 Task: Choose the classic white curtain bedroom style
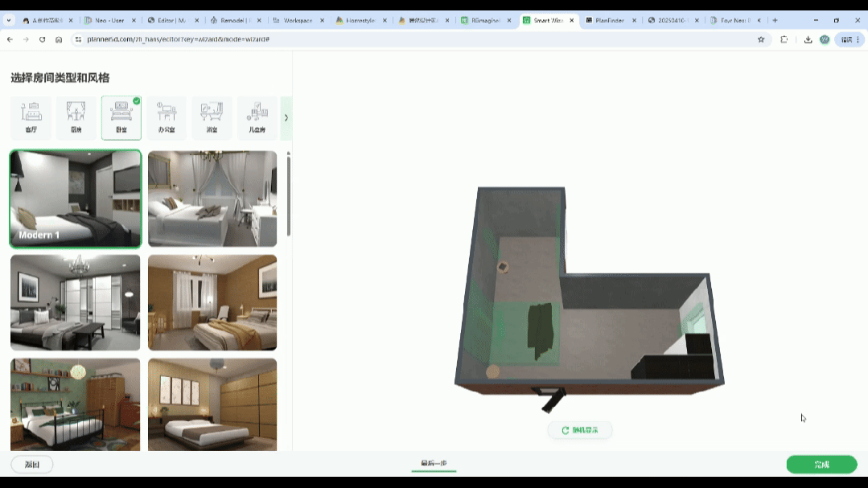[x=212, y=199]
